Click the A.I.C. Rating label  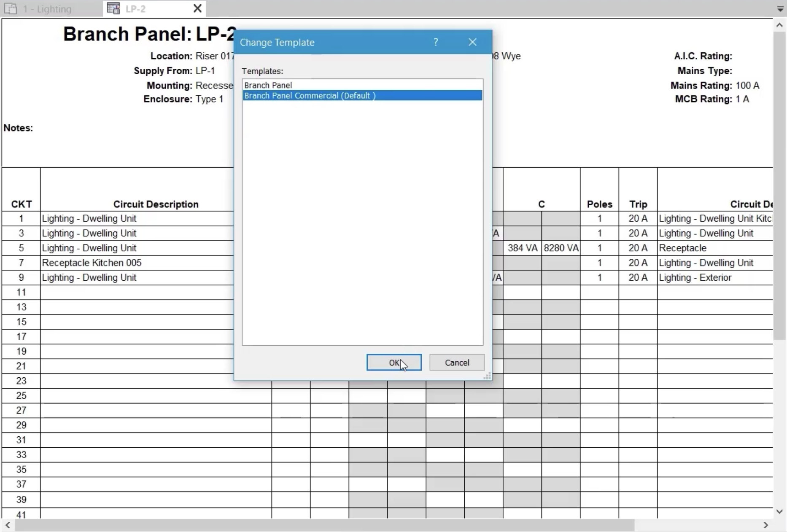click(x=703, y=56)
